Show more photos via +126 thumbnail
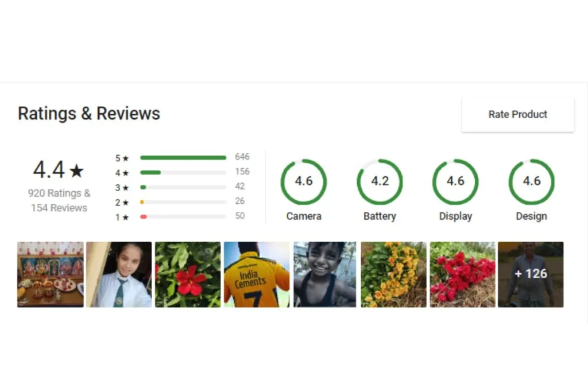Viewport: 588px width, 392px height. [531, 274]
